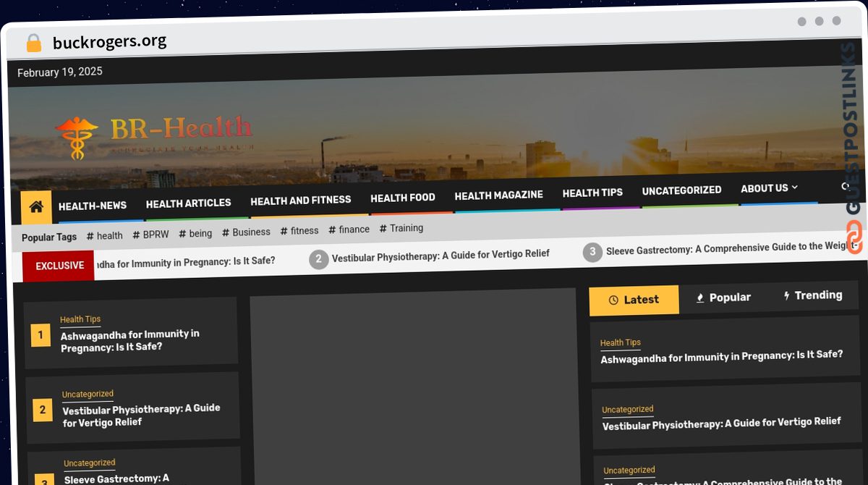Click number 1 badge in numbered list

pyautogui.click(x=41, y=335)
